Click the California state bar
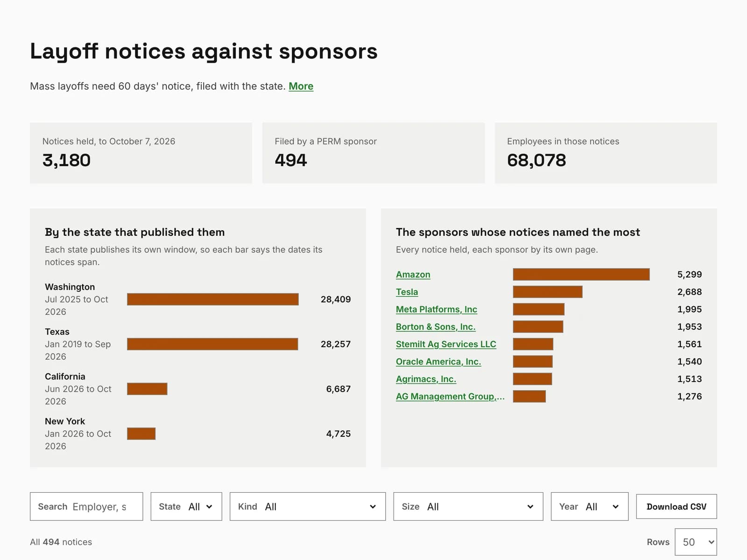The height and width of the screenshot is (560, 747). (147, 389)
